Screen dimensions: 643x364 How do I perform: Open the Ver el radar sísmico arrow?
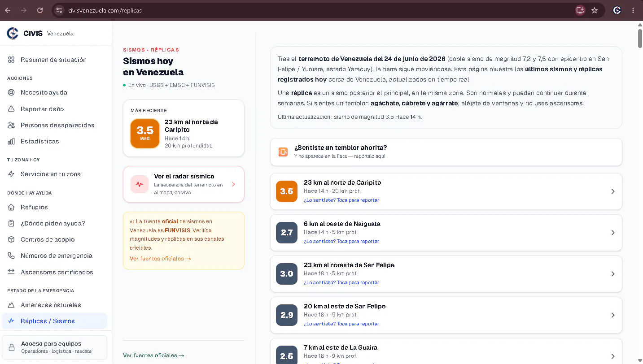tap(233, 184)
